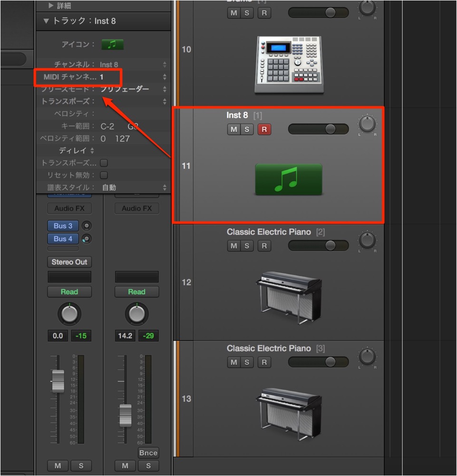Click the electric piano icon on track 12
This screenshot has width=457, height=476.
(289, 298)
